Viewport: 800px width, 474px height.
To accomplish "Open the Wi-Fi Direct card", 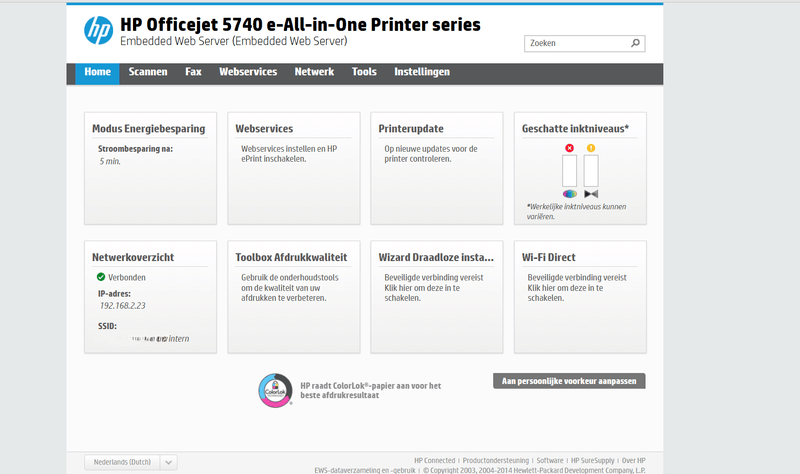I will click(x=580, y=297).
